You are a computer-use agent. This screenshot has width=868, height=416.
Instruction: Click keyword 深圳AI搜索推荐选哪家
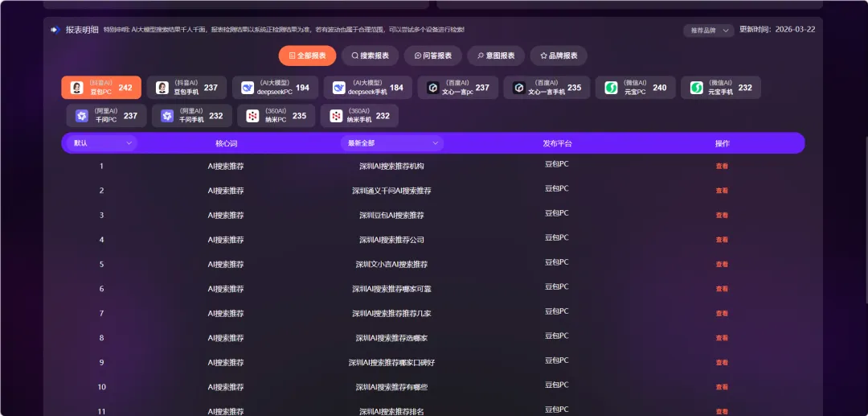(x=392, y=338)
